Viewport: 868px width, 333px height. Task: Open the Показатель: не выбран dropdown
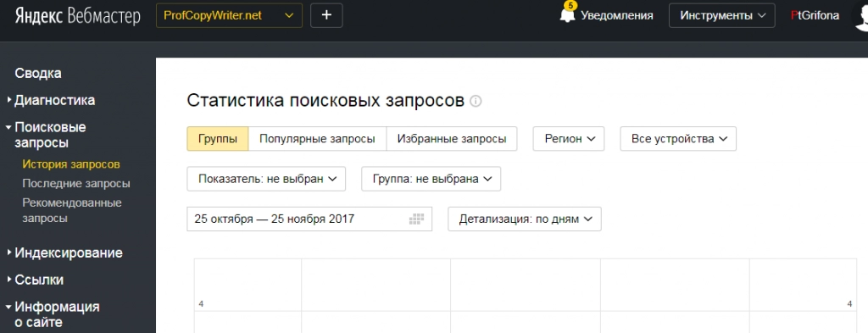[x=266, y=179]
